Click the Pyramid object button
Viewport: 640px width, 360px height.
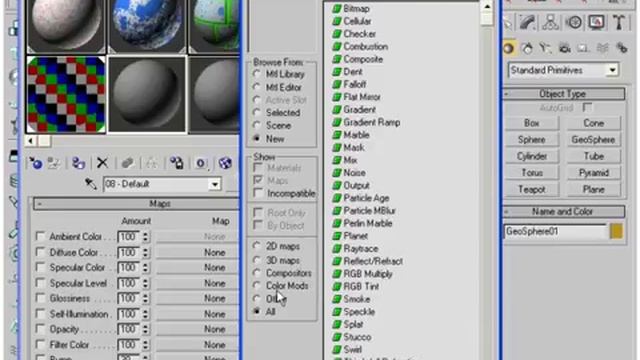pos(593,173)
